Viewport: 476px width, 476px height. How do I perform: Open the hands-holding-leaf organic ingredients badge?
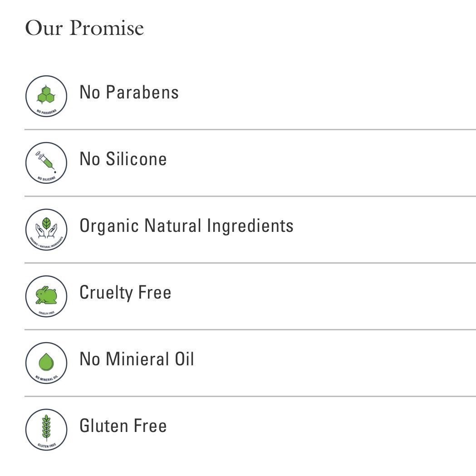pyautogui.click(x=46, y=230)
